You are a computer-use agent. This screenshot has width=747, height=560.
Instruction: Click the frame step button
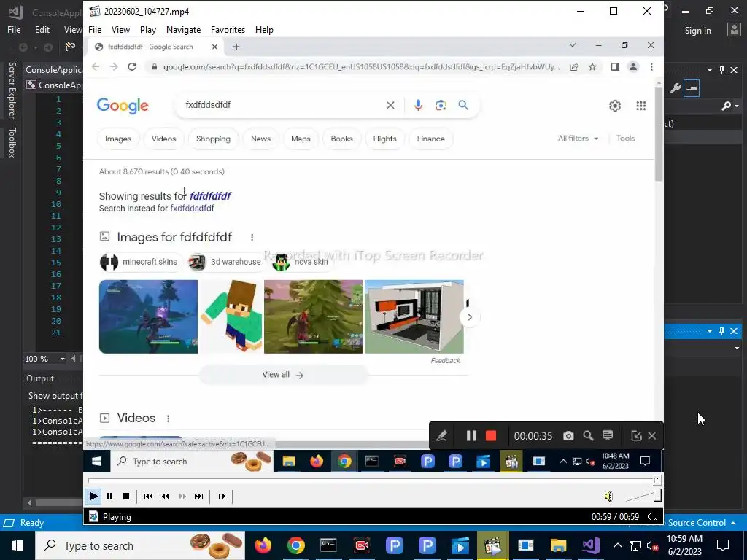tap(222, 496)
